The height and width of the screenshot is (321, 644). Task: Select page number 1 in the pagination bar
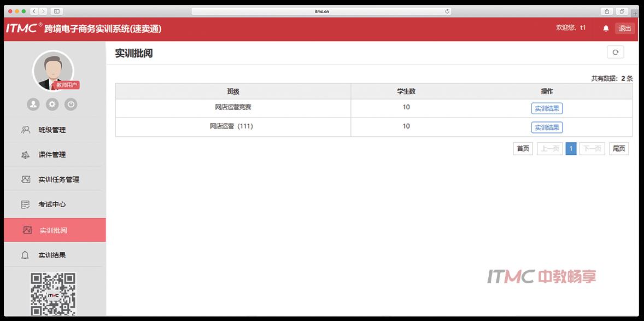coord(571,148)
